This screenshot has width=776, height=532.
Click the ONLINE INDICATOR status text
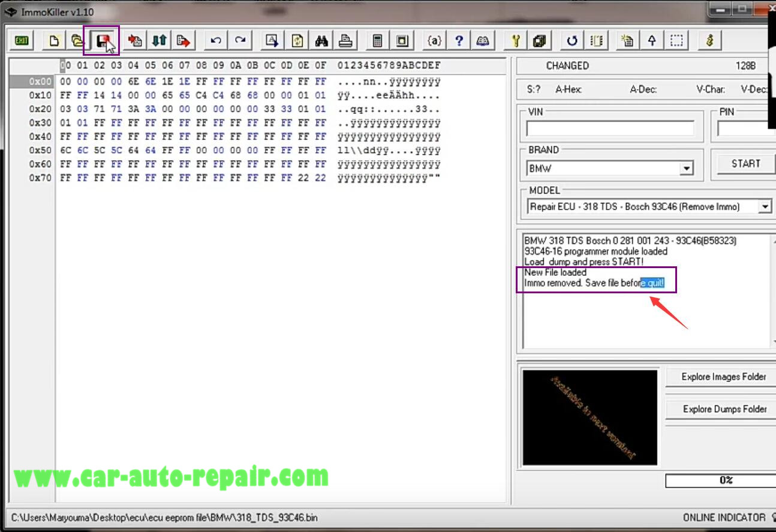(724, 517)
